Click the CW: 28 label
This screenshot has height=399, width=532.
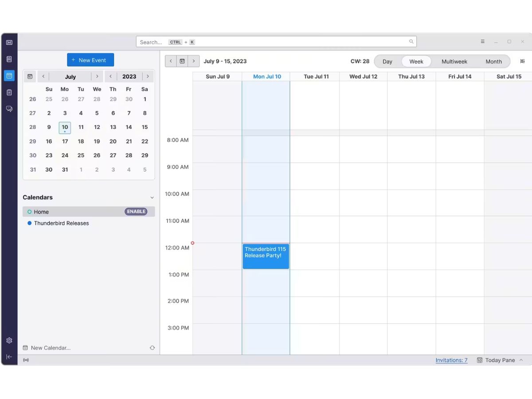click(360, 62)
